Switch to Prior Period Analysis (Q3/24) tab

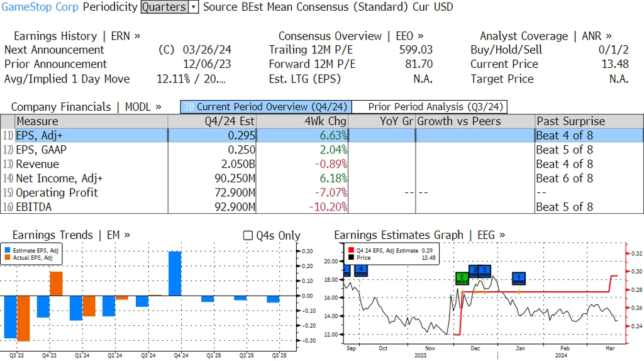coord(430,107)
